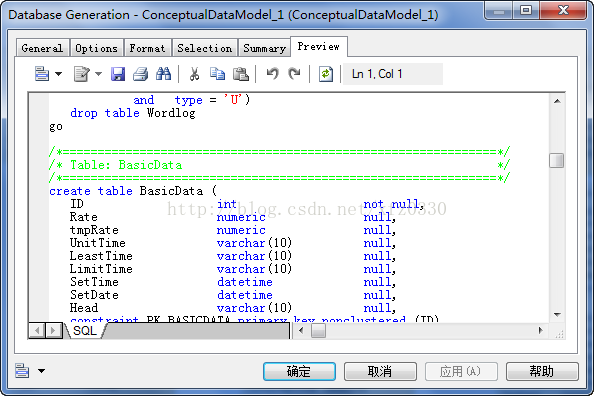Open the Format tab
This screenshot has width=594, height=396.
tap(148, 48)
